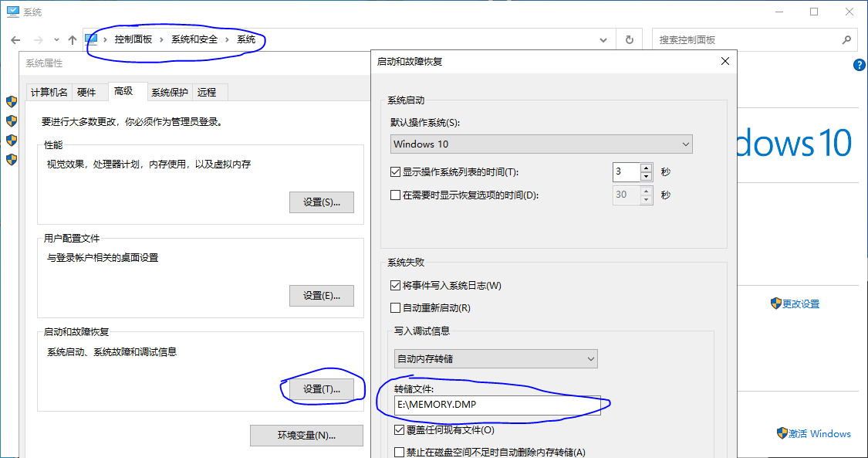Go to 控制面板 breadcrumb
Screen dimensions: 868x458
[x=133, y=39]
